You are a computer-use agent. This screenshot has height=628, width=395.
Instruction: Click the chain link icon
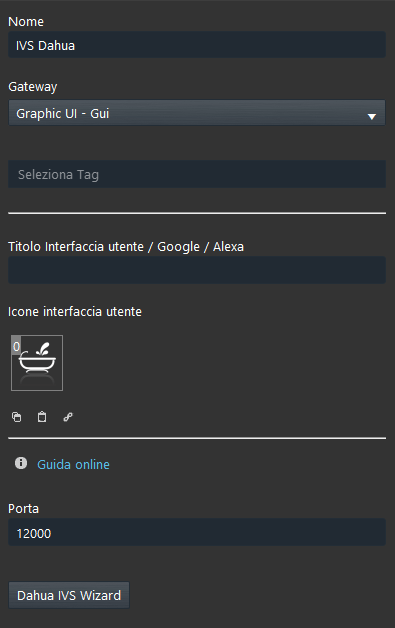tap(68, 417)
